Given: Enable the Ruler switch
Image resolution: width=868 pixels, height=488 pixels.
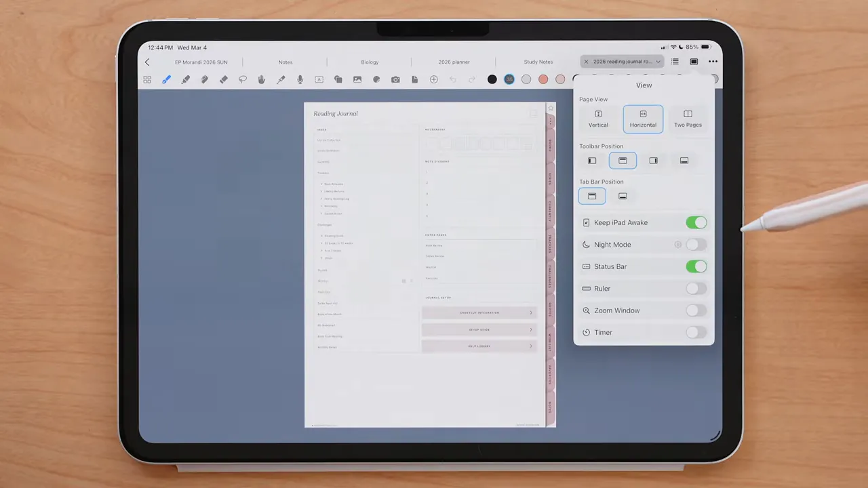Looking at the screenshot, I should pos(696,289).
